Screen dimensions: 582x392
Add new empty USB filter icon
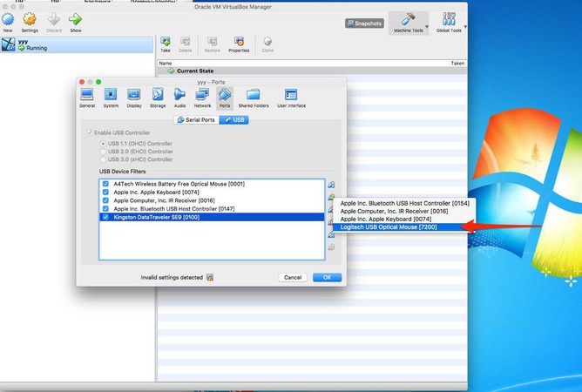pos(331,185)
